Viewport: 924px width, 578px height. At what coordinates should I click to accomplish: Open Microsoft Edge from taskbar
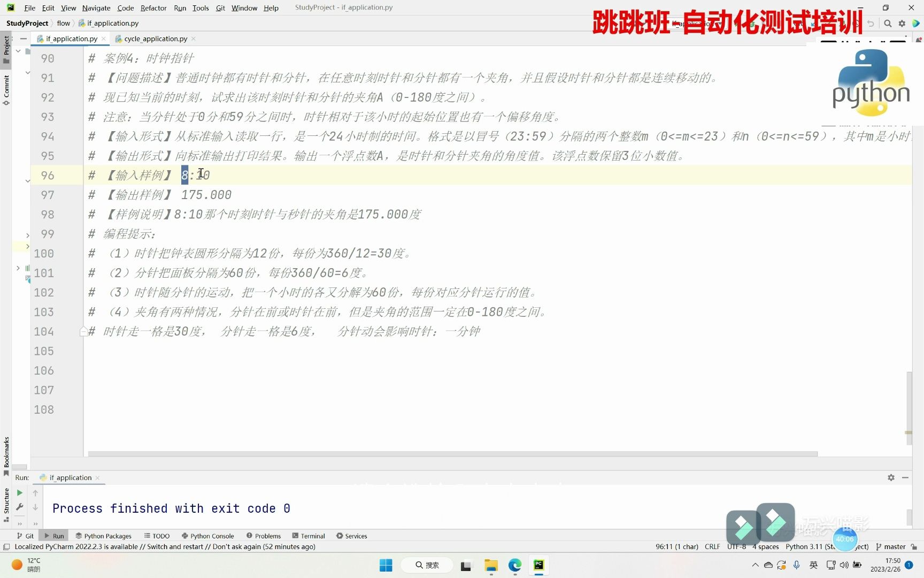point(515,565)
